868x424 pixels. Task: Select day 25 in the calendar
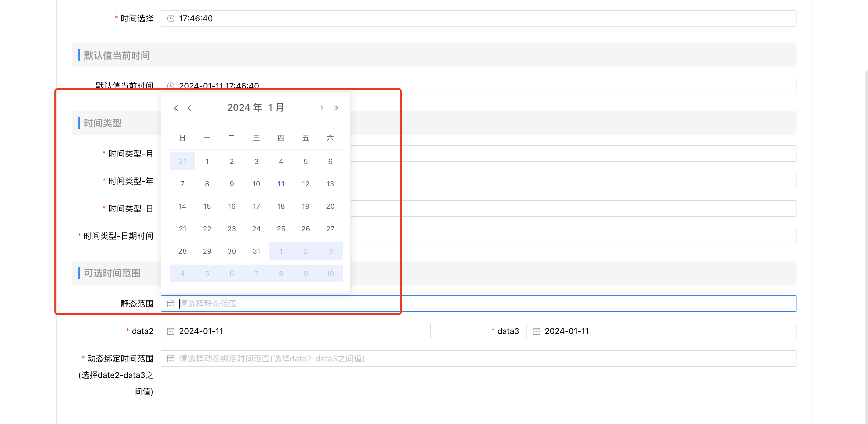pyautogui.click(x=281, y=229)
